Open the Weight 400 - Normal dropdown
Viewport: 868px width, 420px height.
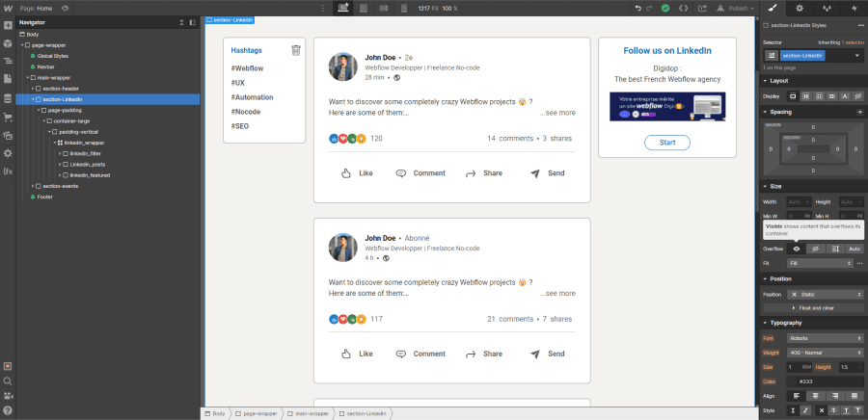tap(825, 353)
